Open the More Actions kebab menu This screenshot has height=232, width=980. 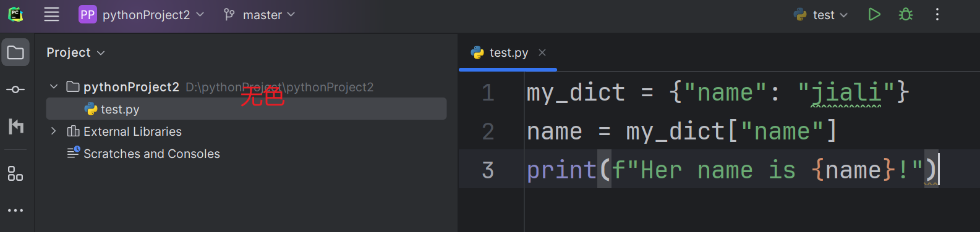[x=937, y=14]
